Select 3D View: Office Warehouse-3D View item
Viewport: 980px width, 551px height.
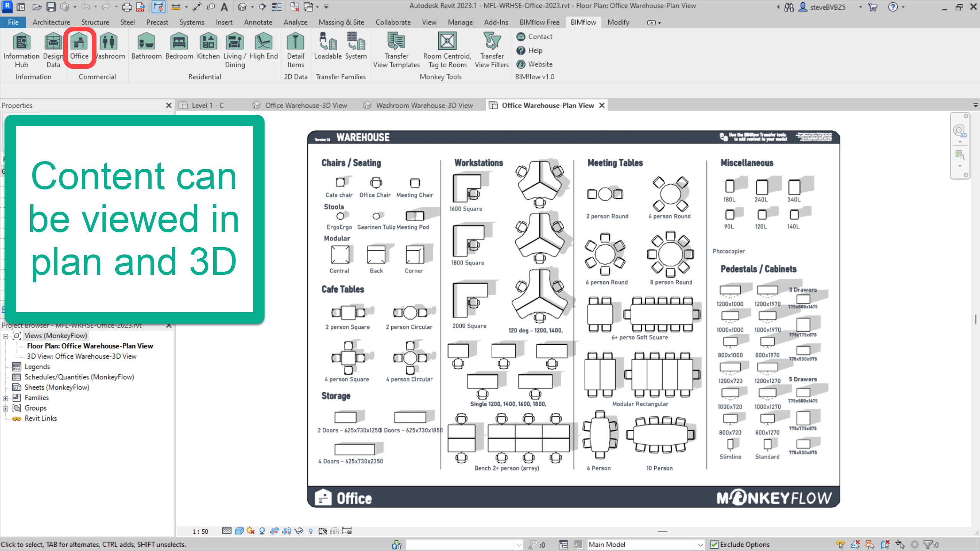pos(81,356)
